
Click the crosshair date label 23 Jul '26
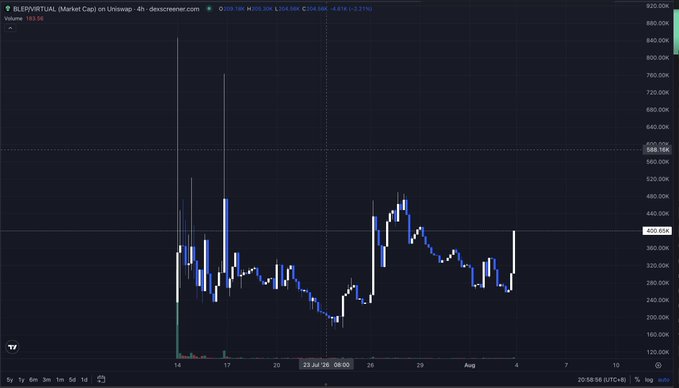[326, 365]
